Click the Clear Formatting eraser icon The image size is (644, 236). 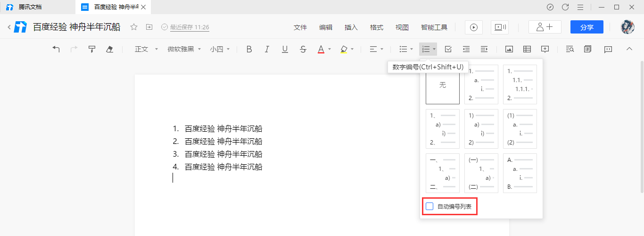pyautogui.click(x=110, y=49)
